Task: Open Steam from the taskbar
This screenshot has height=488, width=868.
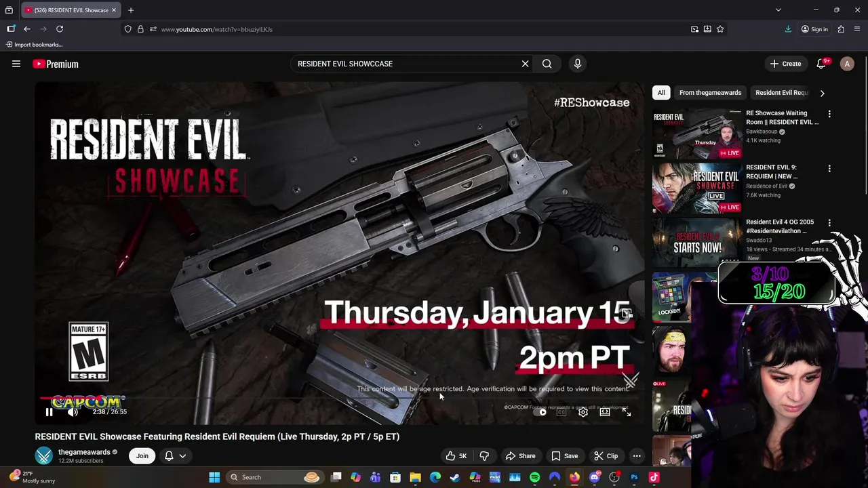Action: (x=455, y=477)
